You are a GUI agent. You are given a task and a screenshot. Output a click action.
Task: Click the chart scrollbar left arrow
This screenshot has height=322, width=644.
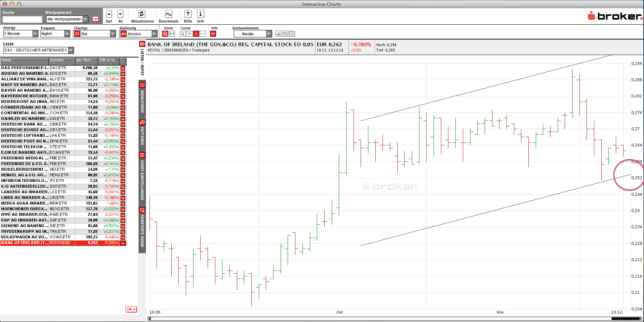[x=149, y=319]
